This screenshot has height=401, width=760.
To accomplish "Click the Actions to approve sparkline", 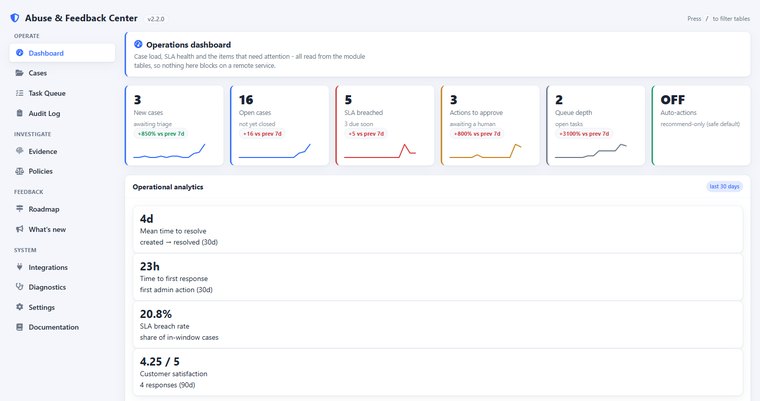I will coord(485,151).
